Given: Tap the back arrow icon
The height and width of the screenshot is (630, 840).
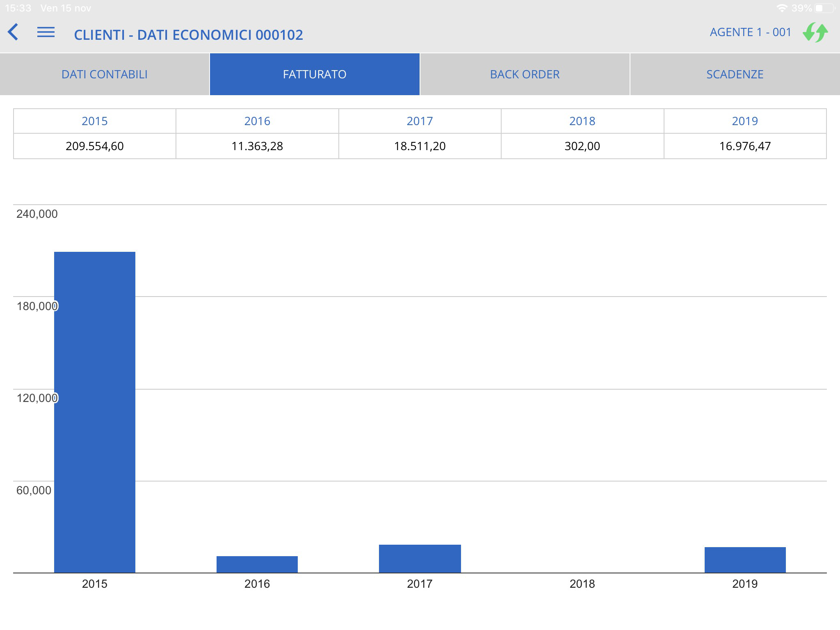Looking at the screenshot, I should tap(13, 32).
